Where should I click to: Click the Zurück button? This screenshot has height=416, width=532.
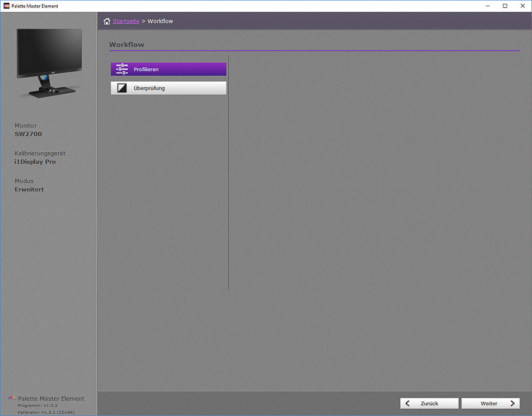coord(429,403)
